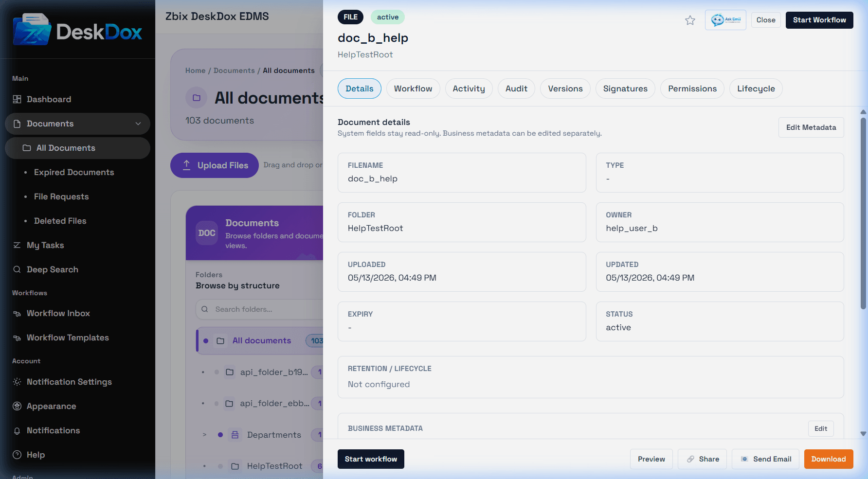The height and width of the screenshot is (479, 868).
Task: Open the Signatures tab
Action: [625, 89]
